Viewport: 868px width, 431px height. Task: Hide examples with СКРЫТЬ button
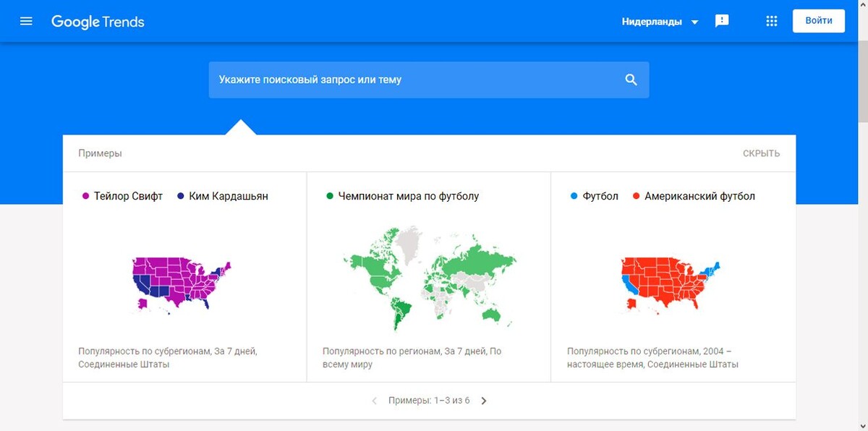pos(761,153)
